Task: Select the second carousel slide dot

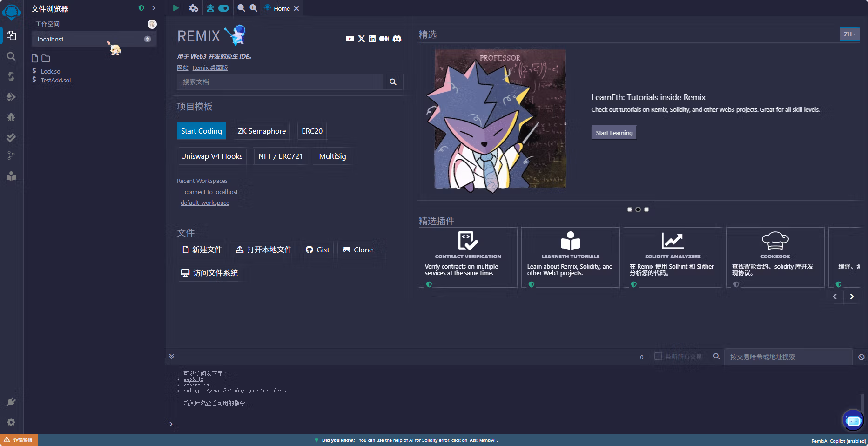Action: click(638, 209)
